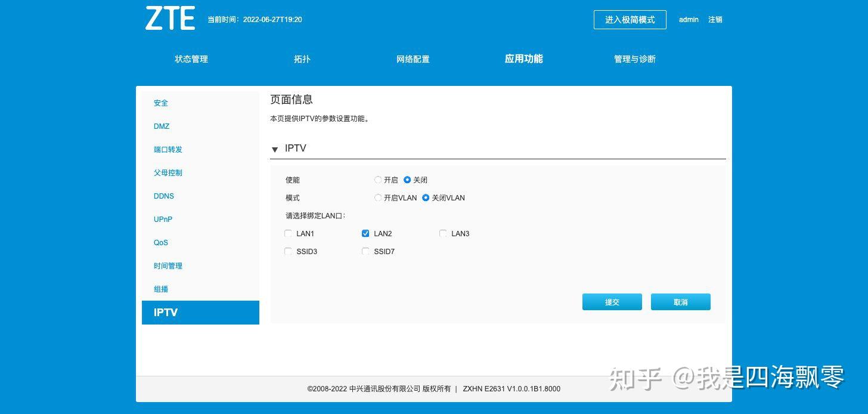Open the DDNS settings
The width and height of the screenshot is (868, 414).
[163, 196]
